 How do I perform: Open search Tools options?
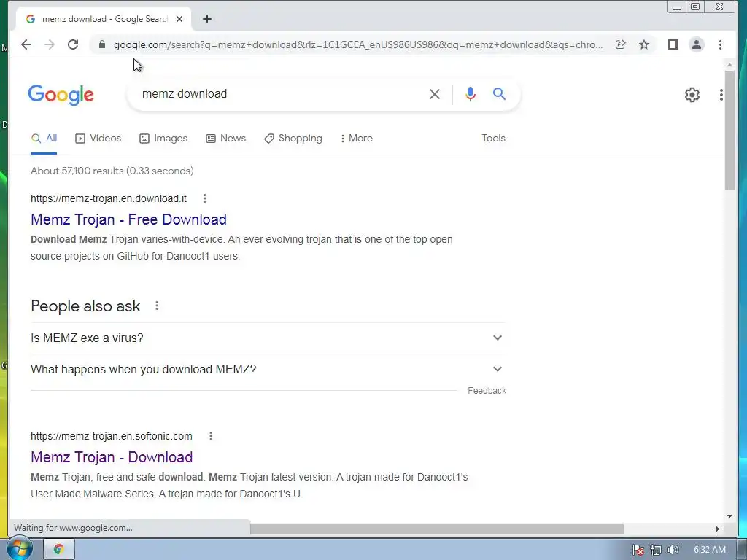tap(493, 138)
